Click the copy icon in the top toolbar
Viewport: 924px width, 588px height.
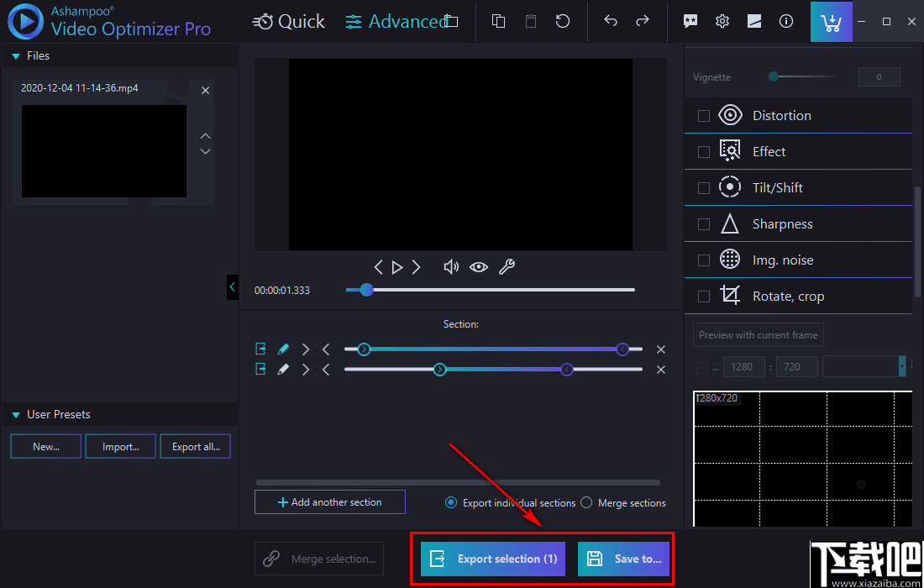coord(498,21)
